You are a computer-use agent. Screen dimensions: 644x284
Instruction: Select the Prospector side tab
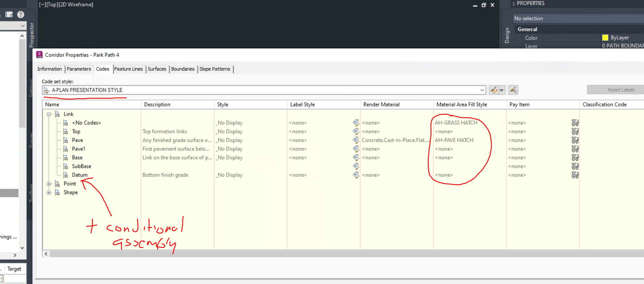pos(32,35)
